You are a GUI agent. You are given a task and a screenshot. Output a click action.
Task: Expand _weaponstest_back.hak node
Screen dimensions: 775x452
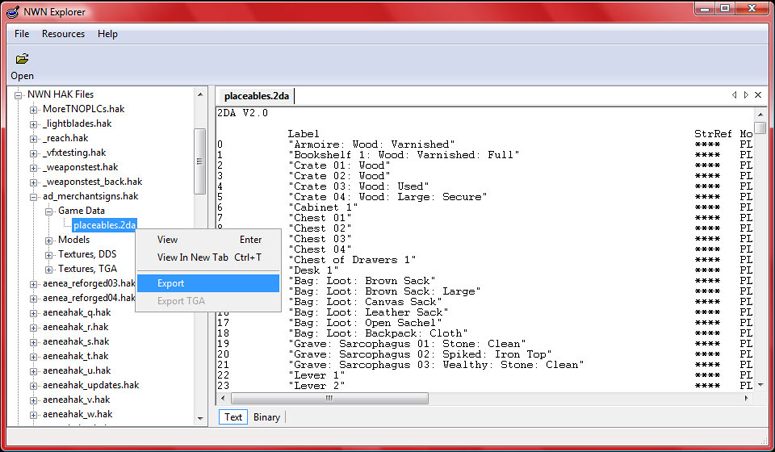coord(33,182)
